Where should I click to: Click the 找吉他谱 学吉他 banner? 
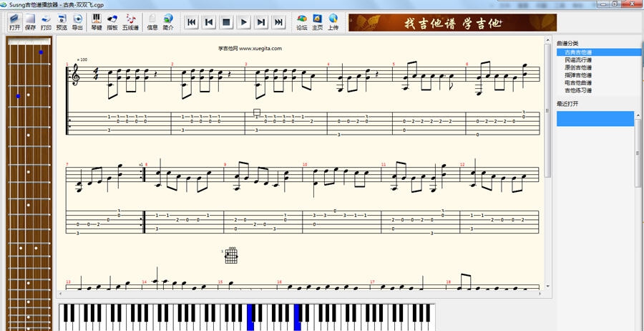[x=453, y=23]
